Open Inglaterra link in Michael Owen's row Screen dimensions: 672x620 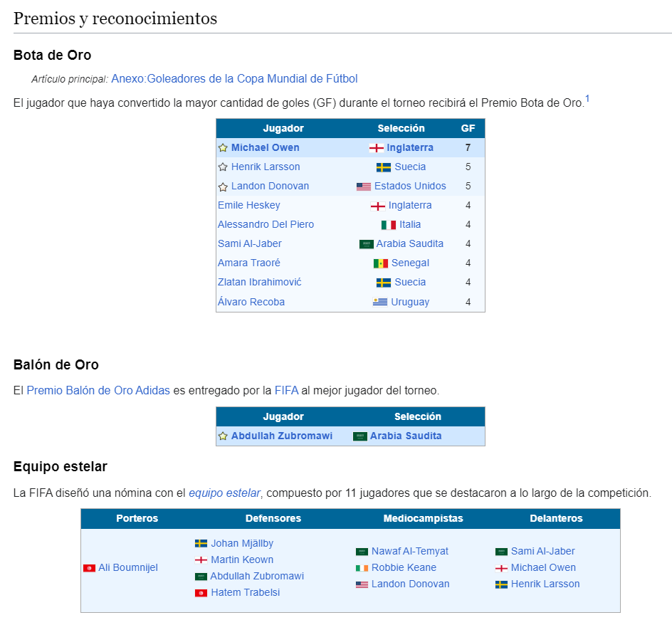point(410,147)
